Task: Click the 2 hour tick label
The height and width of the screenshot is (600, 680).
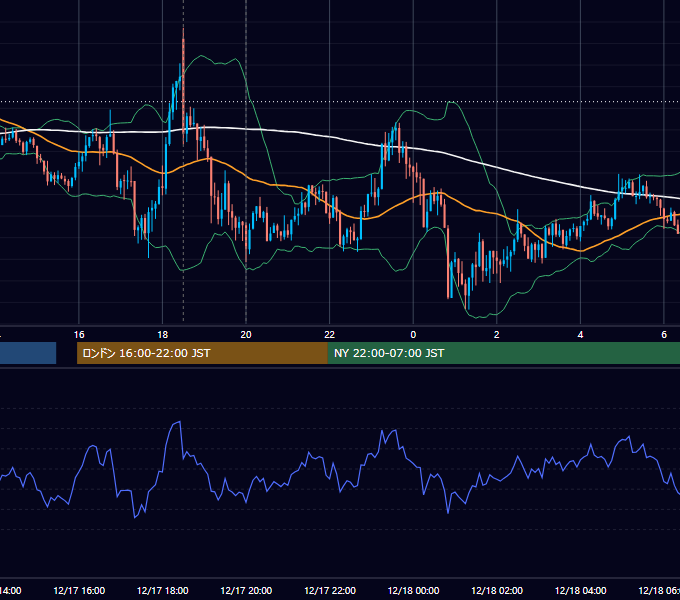Action: tap(497, 335)
